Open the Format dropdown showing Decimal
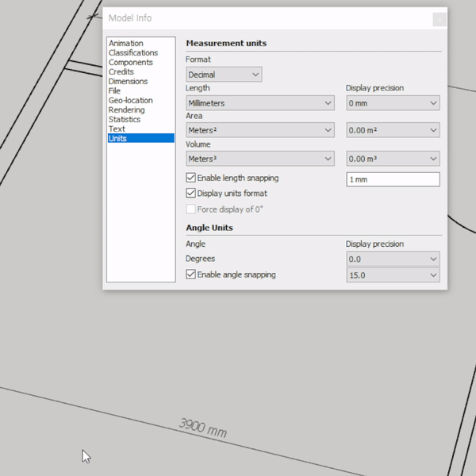This screenshot has height=476, width=476. [x=224, y=75]
